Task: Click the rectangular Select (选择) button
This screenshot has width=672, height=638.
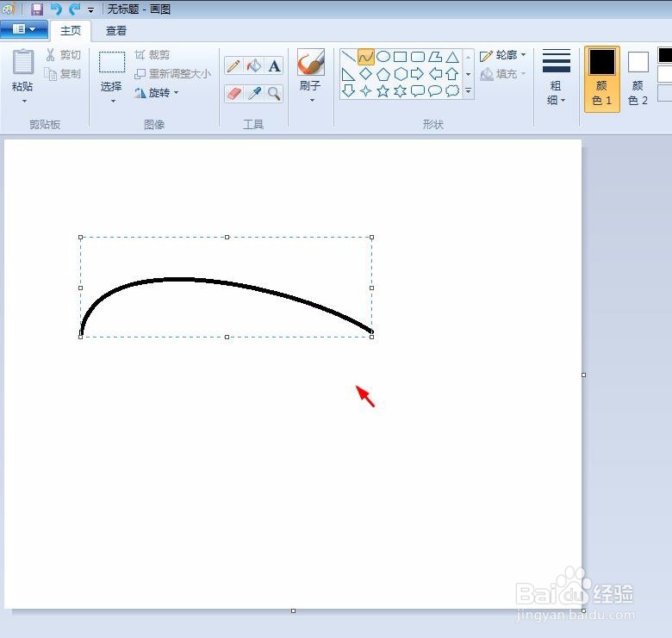Action: coord(112,63)
